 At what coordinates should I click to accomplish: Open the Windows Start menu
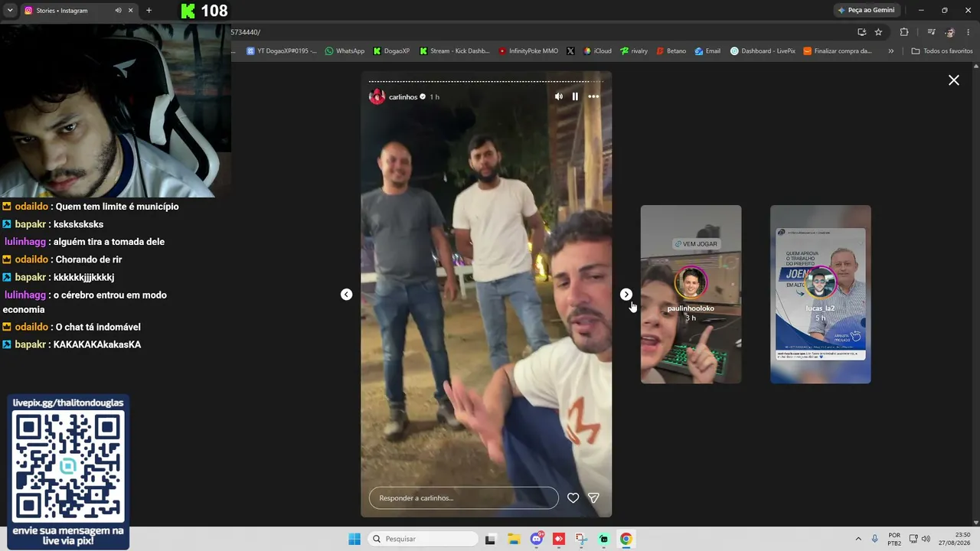(354, 539)
